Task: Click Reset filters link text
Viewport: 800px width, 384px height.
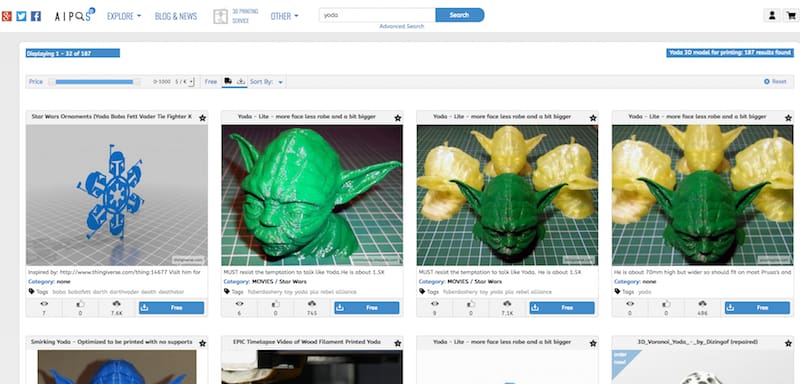Action: click(x=779, y=82)
